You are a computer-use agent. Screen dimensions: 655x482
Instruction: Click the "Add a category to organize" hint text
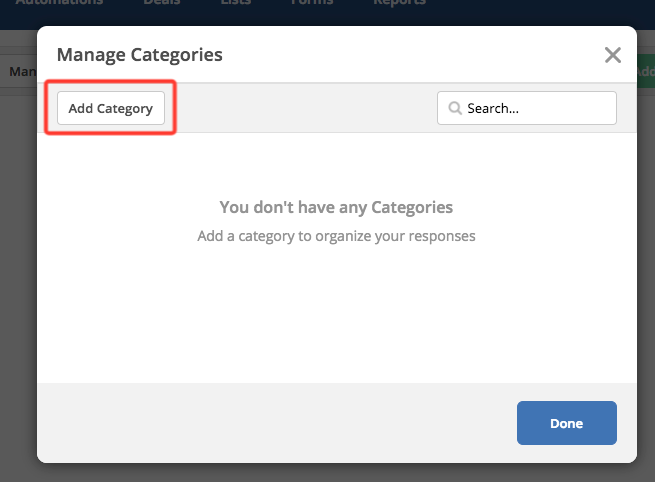336,237
